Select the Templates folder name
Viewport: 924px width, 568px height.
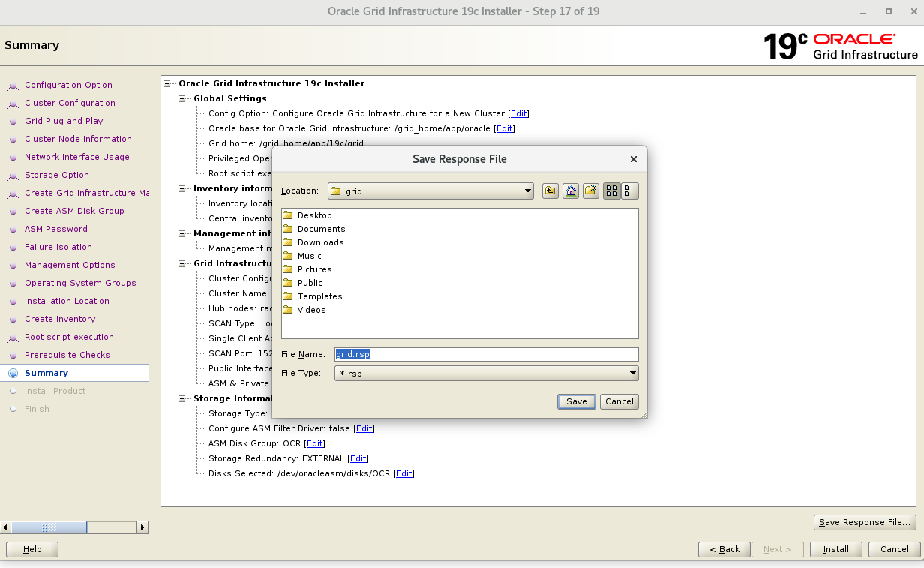pyautogui.click(x=319, y=296)
